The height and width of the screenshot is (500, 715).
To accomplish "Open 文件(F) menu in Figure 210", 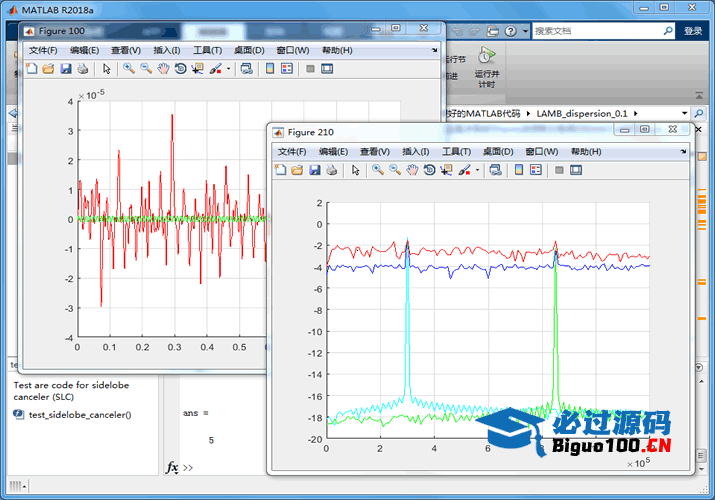I will point(292,151).
